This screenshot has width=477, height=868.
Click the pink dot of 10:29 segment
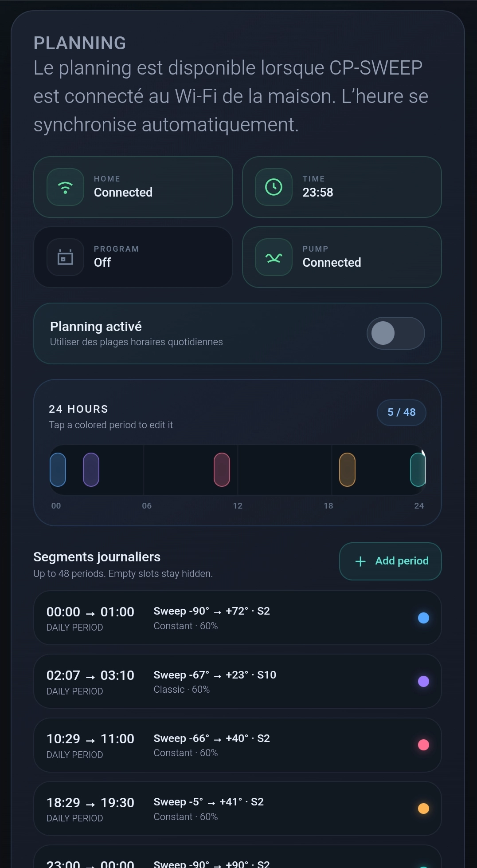tap(423, 745)
